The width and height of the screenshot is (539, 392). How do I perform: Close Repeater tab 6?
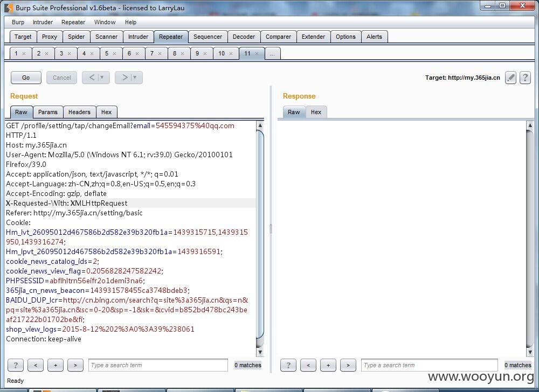137,53
